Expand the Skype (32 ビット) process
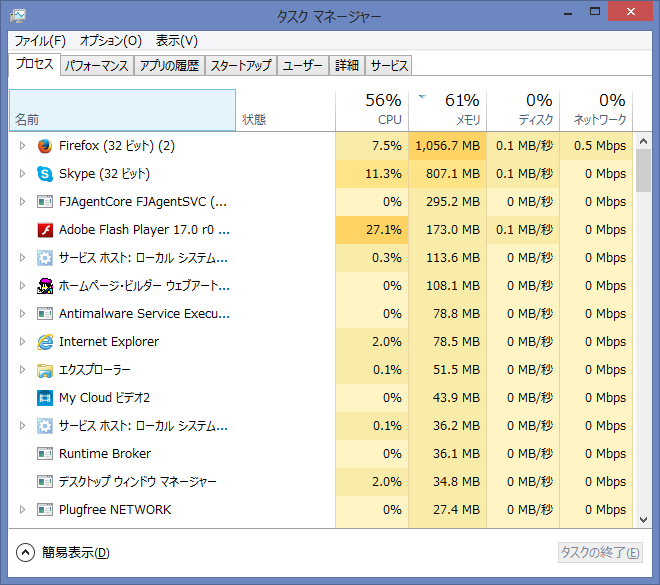660x585 pixels. pos(22,174)
